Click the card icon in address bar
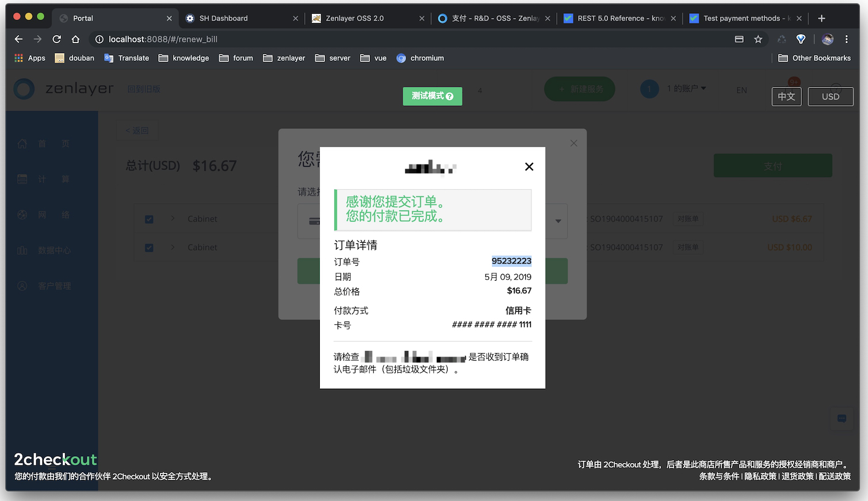Viewport: 868px width, 501px height. [739, 39]
